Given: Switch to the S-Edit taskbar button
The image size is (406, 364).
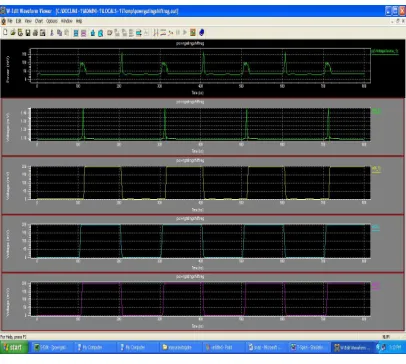Looking at the screenshot, I should pyautogui.click(x=52, y=347).
